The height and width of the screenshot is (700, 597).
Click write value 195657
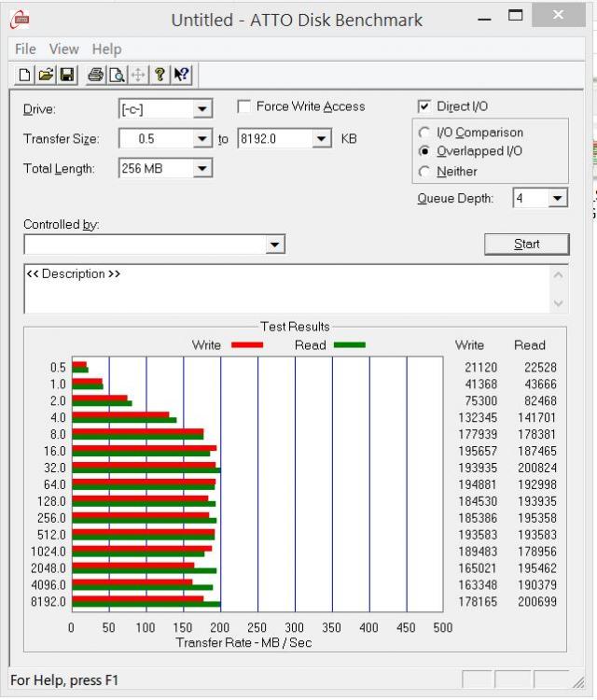point(478,451)
